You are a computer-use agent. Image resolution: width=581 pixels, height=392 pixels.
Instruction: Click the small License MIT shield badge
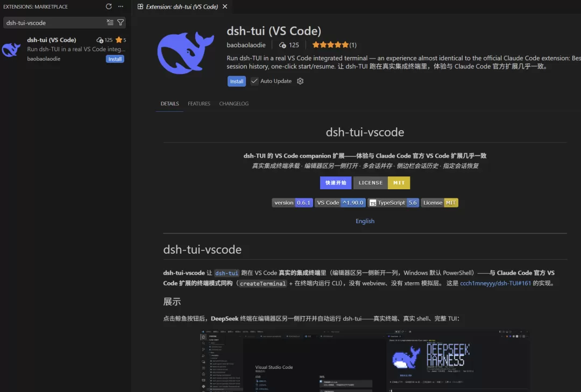coord(440,203)
